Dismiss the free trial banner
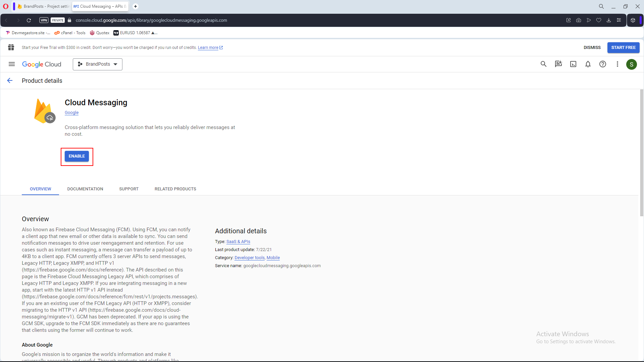The image size is (644, 362). [x=592, y=48]
